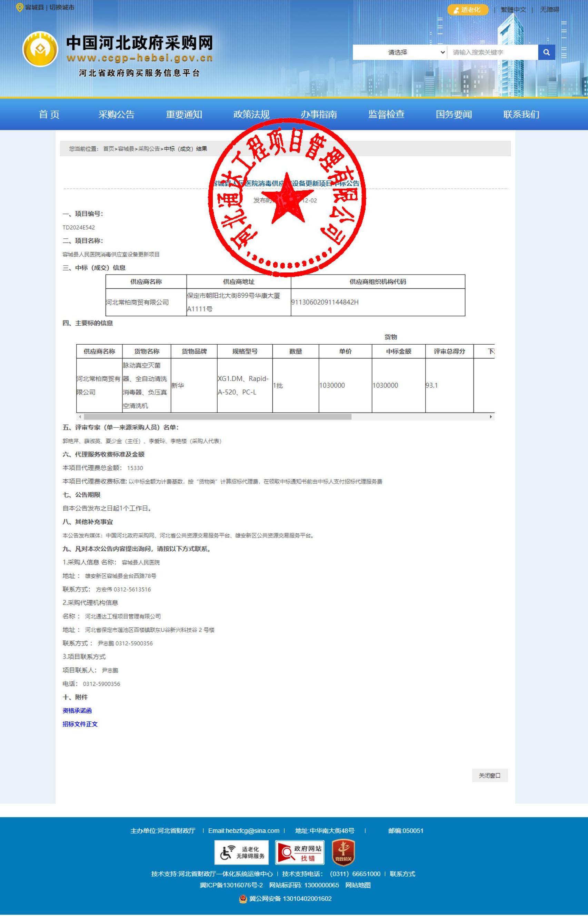
Task: Go to 首页 in navigation bar
Action: click(49, 114)
